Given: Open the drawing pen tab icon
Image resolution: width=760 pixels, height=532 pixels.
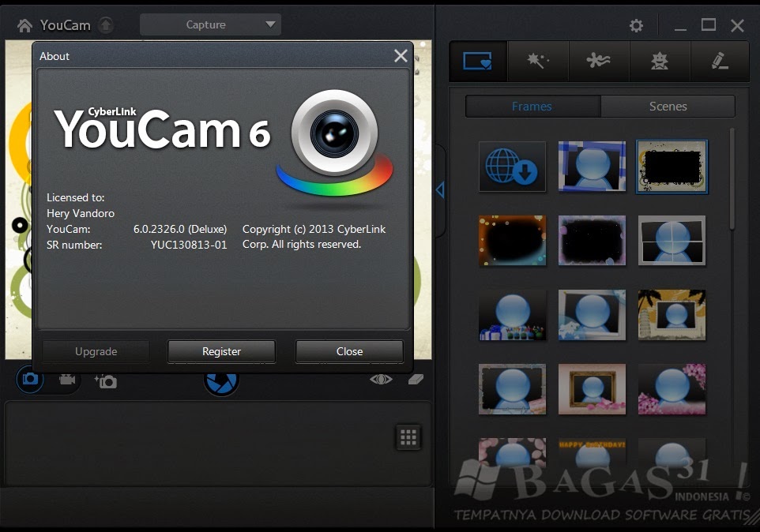Looking at the screenshot, I should [x=720, y=61].
